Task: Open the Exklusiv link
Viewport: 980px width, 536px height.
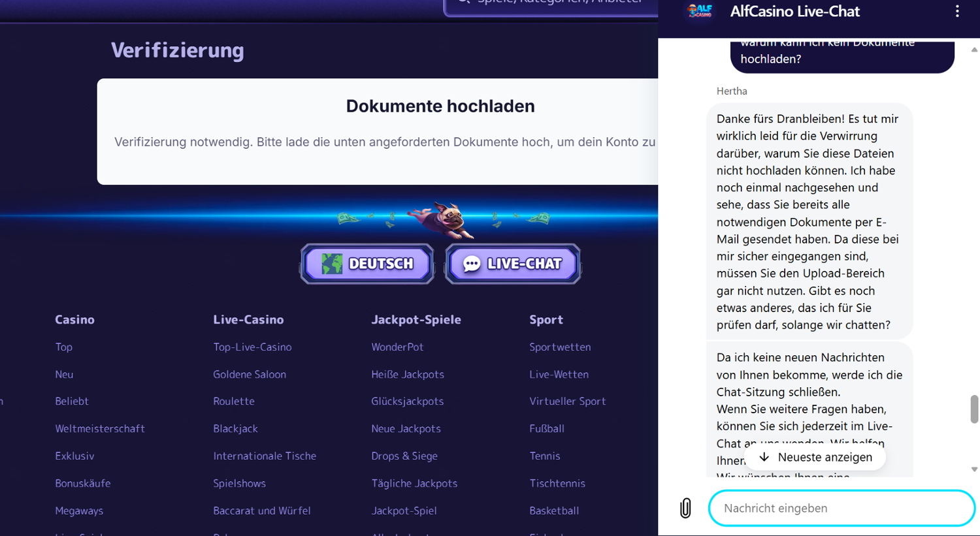Action: pos(74,456)
